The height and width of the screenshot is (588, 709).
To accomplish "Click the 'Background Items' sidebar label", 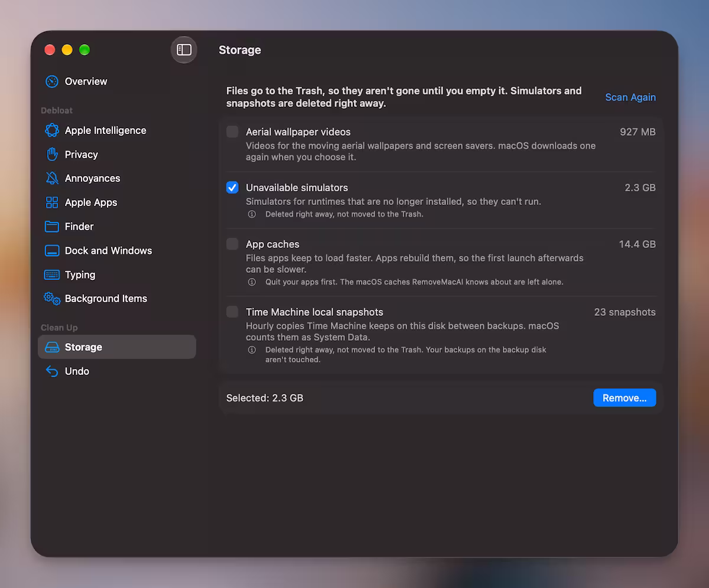I will tap(106, 299).
